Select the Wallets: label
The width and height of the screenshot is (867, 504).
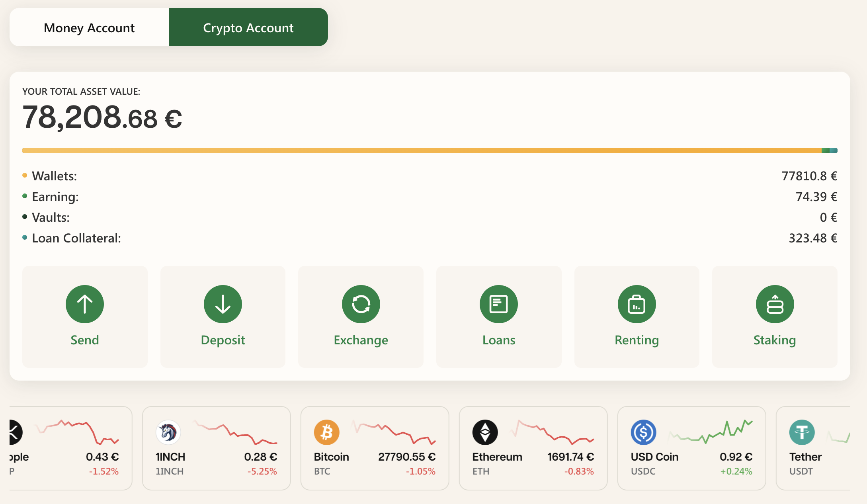tap(55, 176)
